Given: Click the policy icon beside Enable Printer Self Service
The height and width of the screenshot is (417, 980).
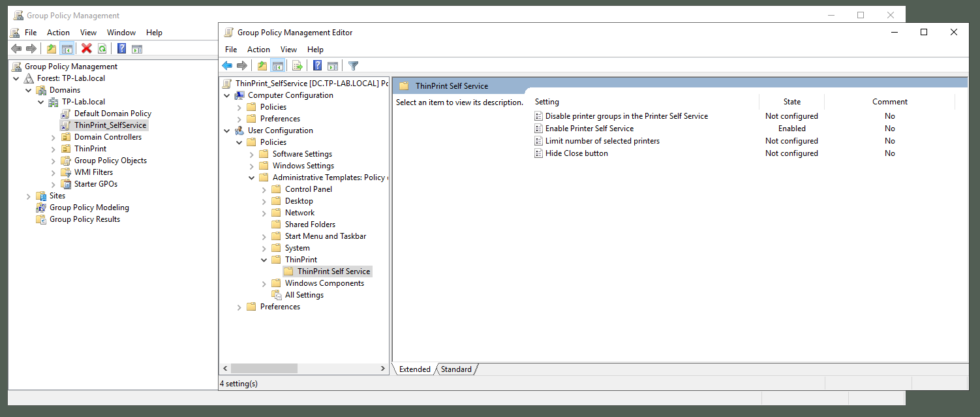Looking at the screenshot, I should [x=539, y=129].
